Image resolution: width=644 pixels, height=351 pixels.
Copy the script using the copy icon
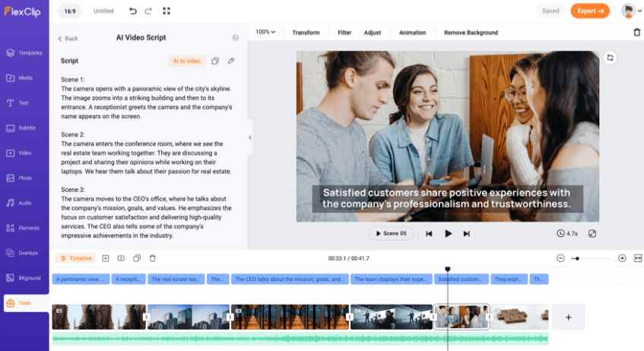pyautogui.click(x=215, y=61)
